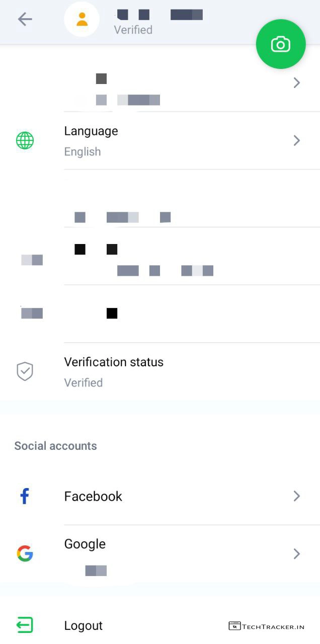Tap the Facebook label
This screenshot has width=320, height=644.
[93, 497]
